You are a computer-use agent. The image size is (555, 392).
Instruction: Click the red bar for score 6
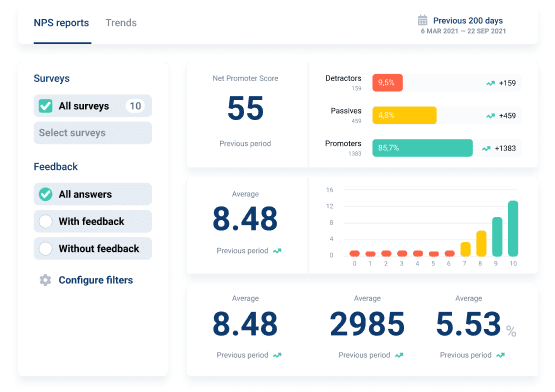[x=450, y=253]
